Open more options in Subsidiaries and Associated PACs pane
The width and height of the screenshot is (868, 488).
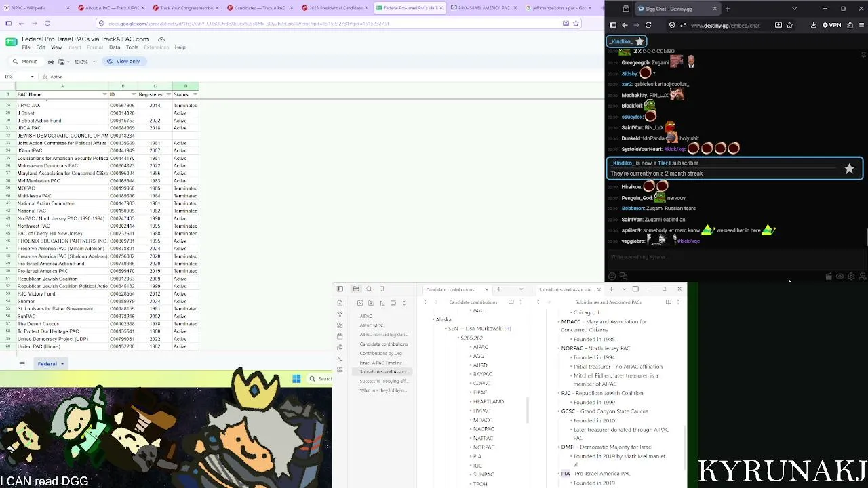(678, 302)
